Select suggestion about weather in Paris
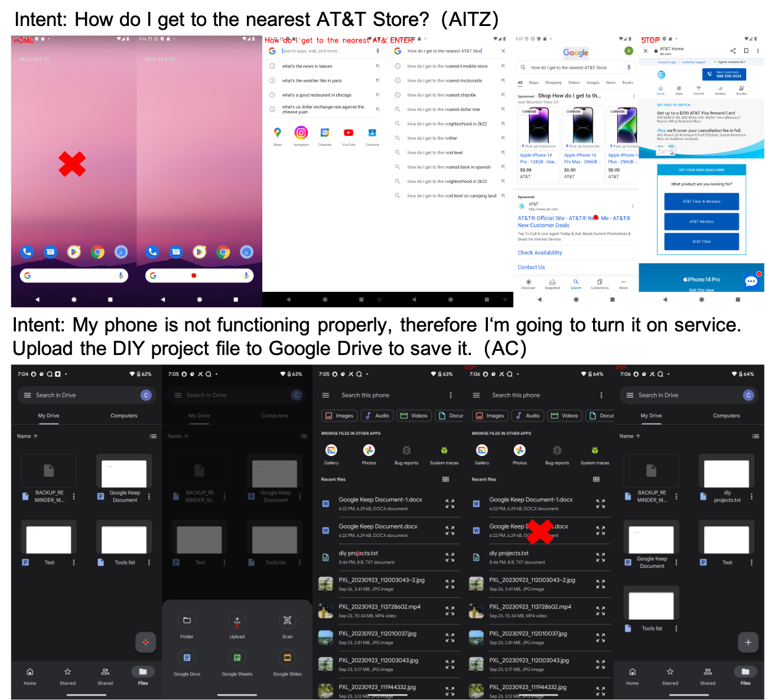This screenshot has height=700, width=765. tap(312, 81)
